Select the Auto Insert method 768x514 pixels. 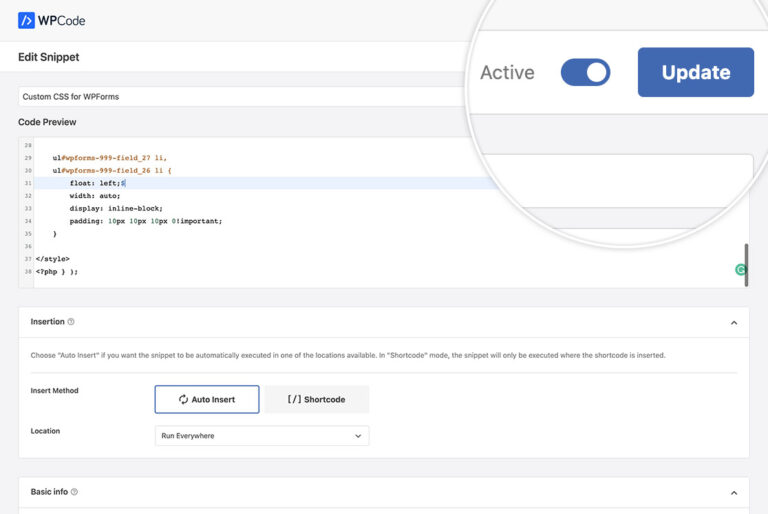tap(207, 399)
